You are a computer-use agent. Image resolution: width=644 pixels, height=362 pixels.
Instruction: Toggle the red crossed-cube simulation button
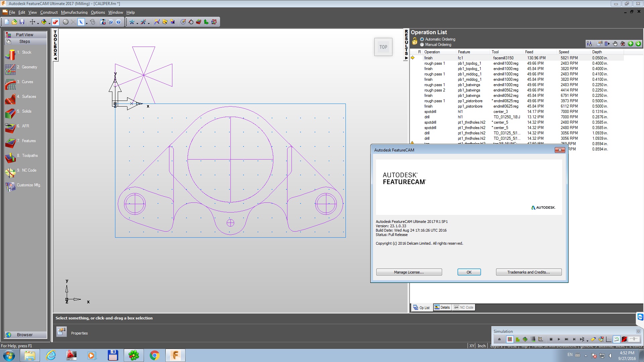click(624, 339)
